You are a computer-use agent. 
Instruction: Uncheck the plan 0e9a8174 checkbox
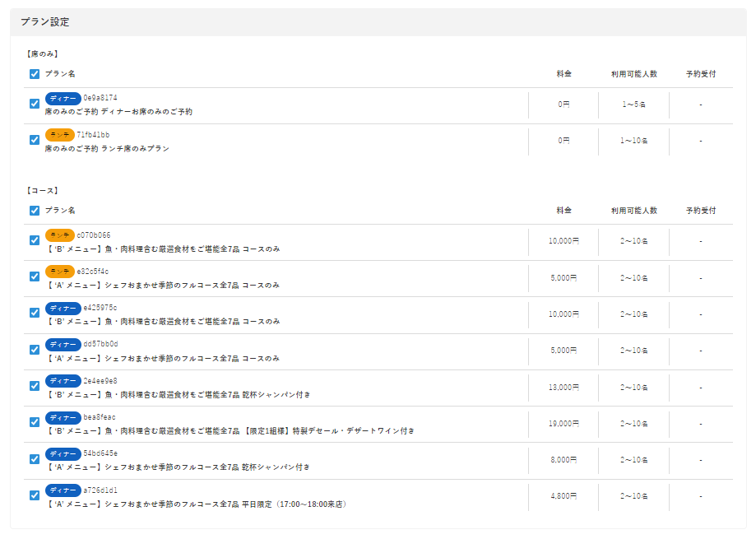pos(35,104)
